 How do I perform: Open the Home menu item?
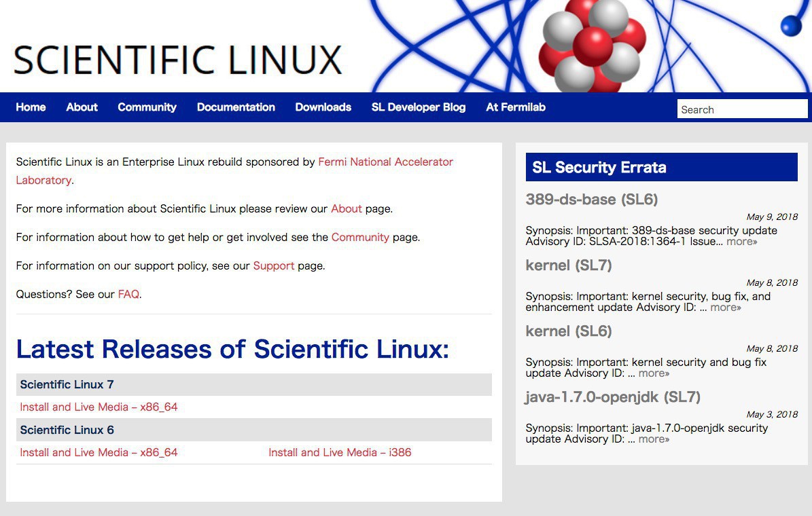point(31,107)
